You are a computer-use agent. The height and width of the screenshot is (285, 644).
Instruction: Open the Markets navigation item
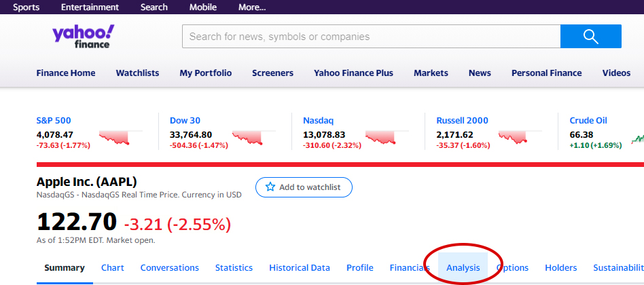point(431,73)
